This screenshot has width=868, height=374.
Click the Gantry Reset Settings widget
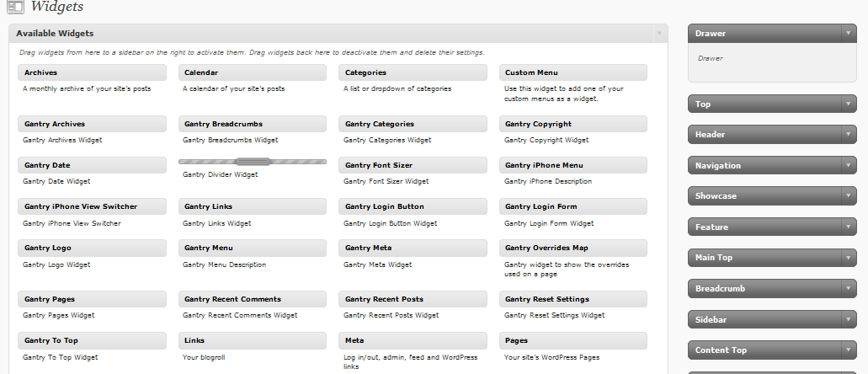[x=573, y=299]
